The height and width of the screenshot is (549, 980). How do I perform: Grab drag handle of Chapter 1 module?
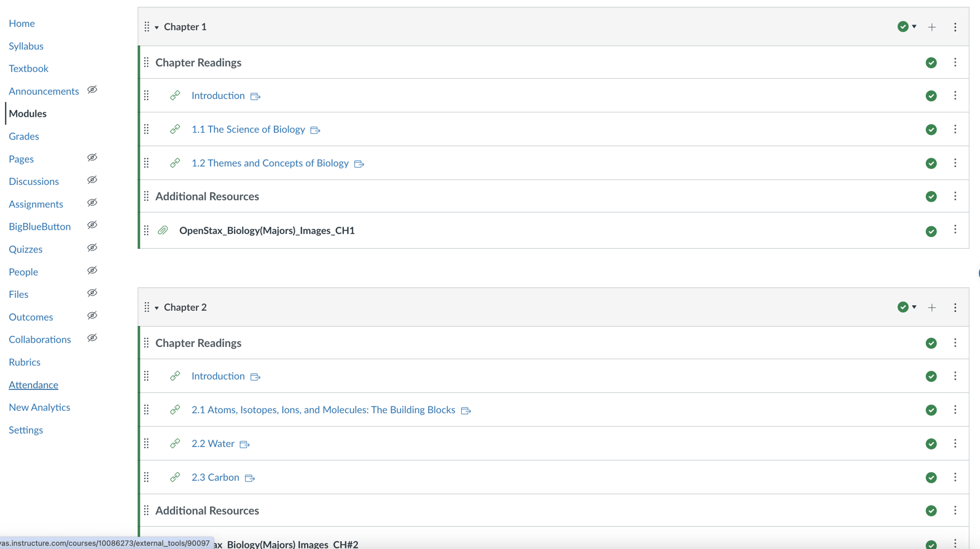coord(147,26)
